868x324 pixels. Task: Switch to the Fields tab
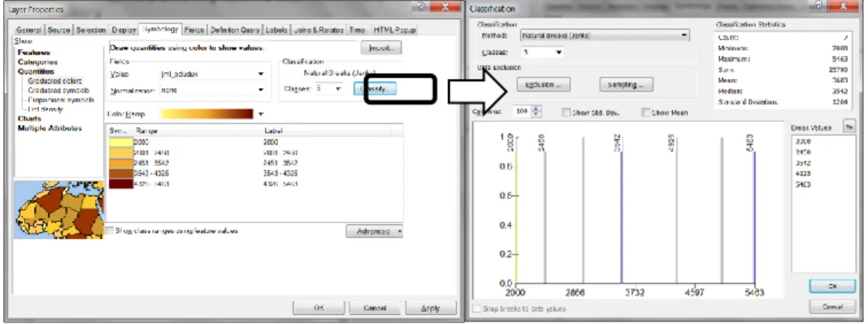click(195, 30)
